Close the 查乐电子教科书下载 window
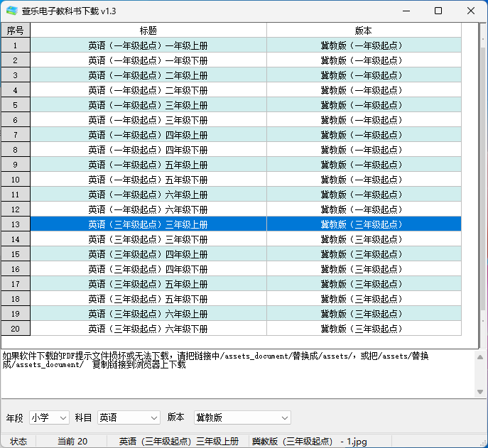488x448 pixels. pos(471,11)
